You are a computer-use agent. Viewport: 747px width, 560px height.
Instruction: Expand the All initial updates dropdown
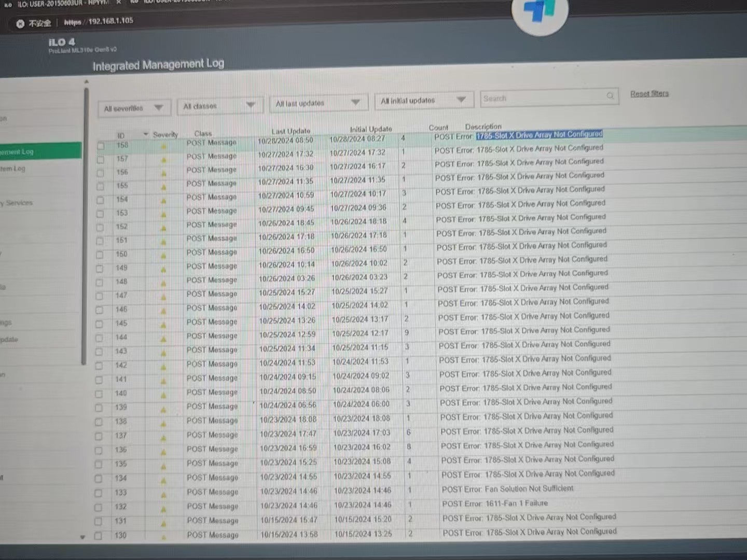423,101
